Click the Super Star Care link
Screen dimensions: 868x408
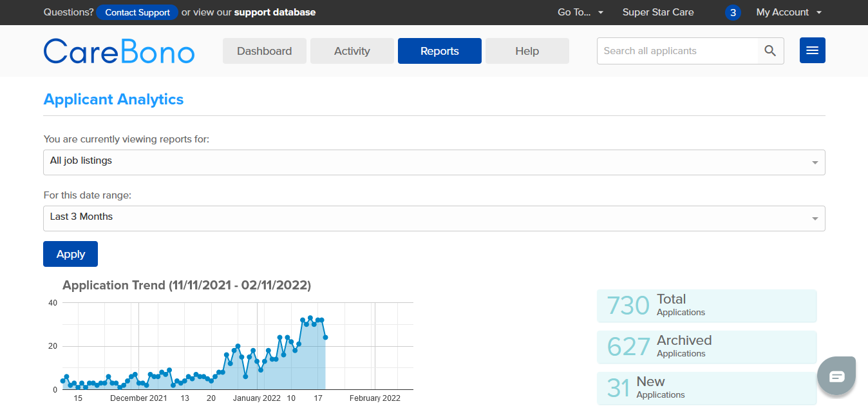[658, 12]
